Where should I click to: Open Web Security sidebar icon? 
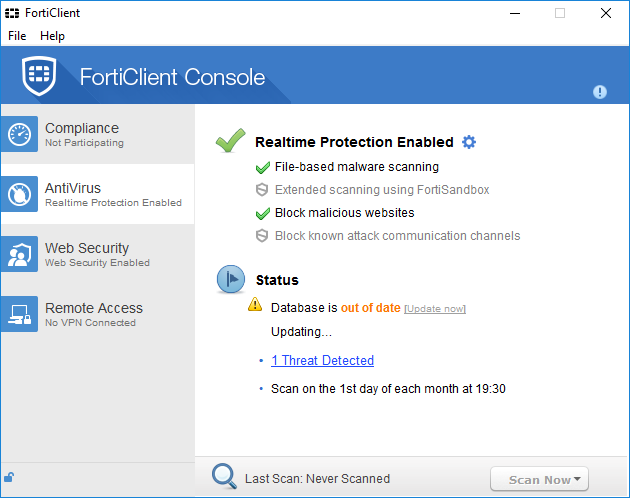coord(19,254)
